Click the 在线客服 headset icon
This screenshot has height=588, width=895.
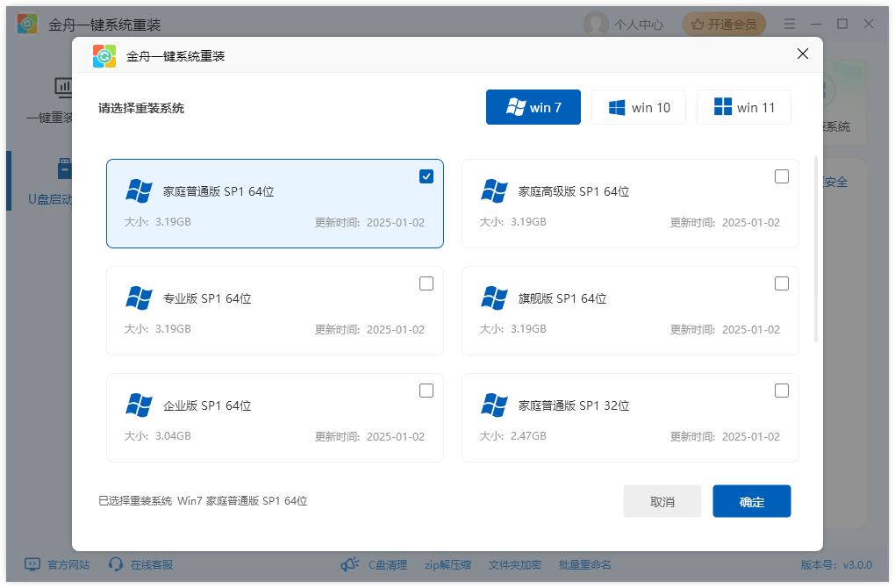tap(116, 564)
